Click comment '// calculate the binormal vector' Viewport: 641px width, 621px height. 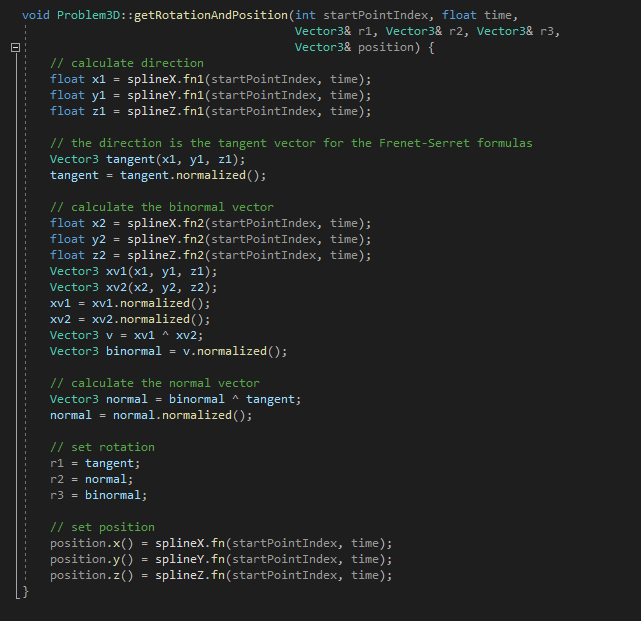point(161,207)
